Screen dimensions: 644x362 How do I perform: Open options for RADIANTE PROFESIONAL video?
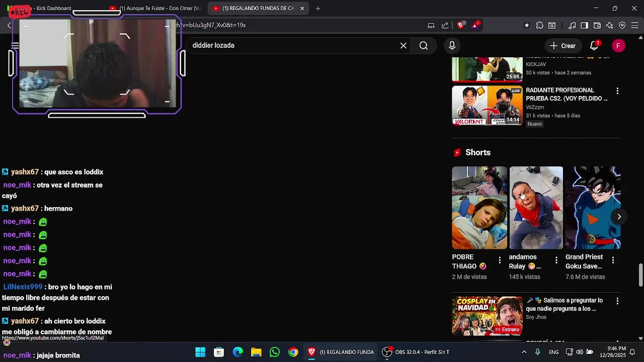(617, 91)
